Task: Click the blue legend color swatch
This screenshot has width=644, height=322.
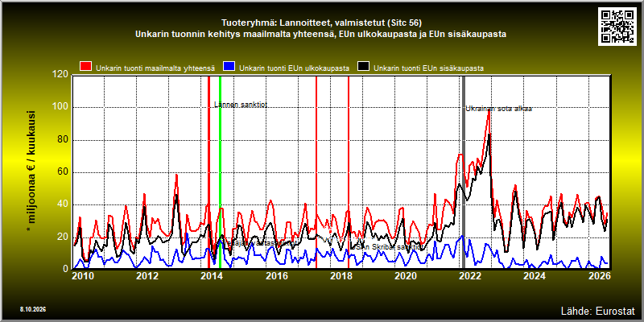Action: (x=229, y=67)
